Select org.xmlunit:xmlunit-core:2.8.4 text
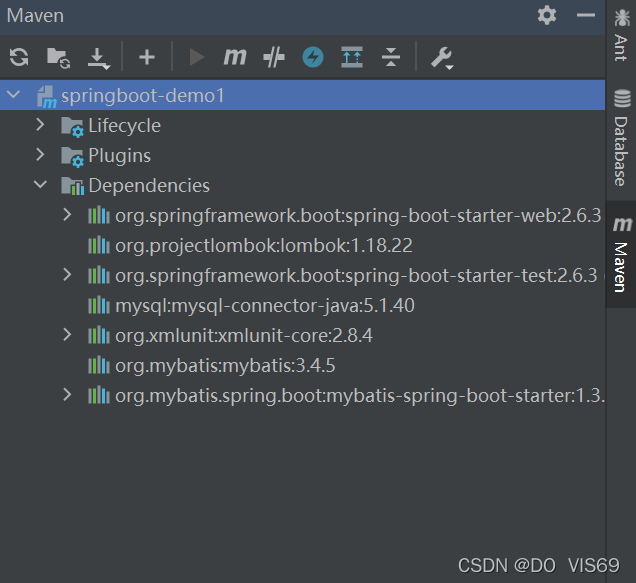Image resolution: width=636 pixels, height=583 pixels. [x=244, y=336]
